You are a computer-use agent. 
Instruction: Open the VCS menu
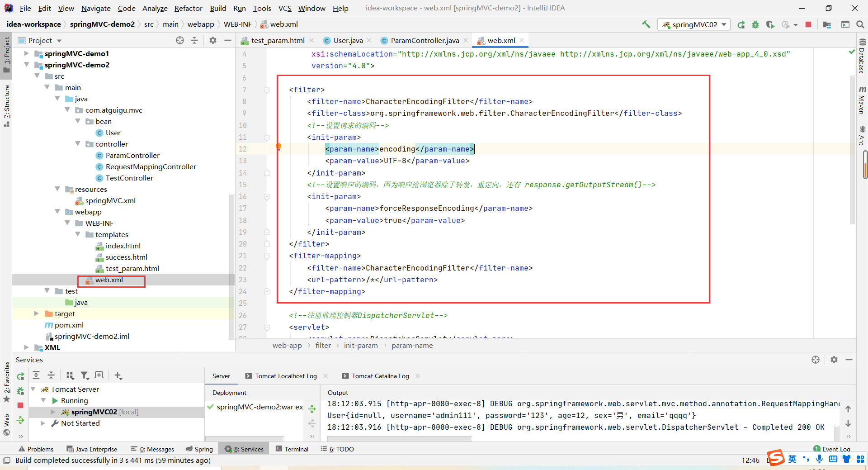point(285,8)
